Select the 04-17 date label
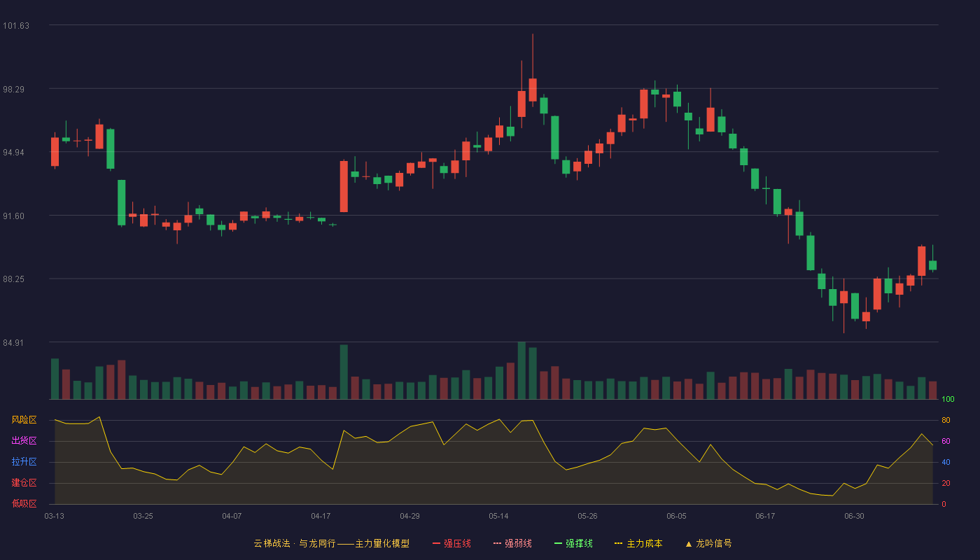980x560 pixels. pyautogui.click(x=321, y=516)
